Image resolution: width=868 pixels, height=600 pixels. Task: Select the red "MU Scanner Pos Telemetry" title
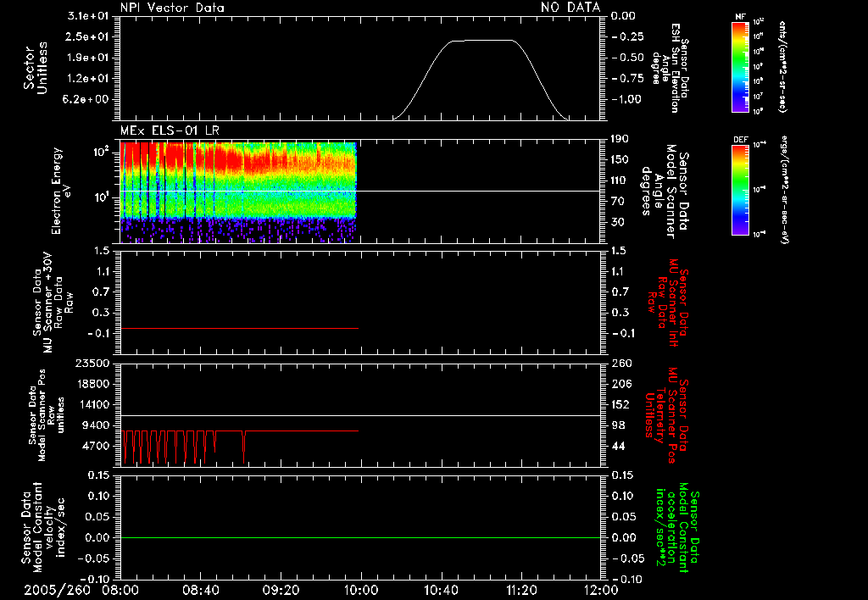[666, 415]
